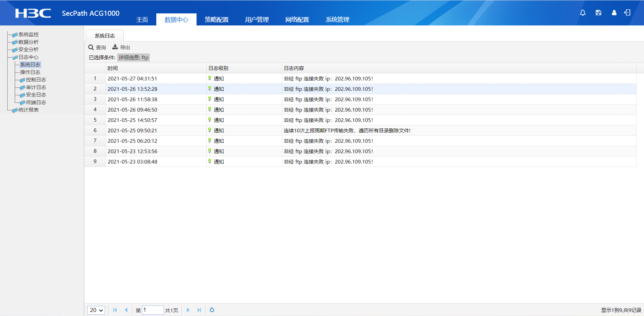Click the 审计日志 folder icon
The width and height of the screenshot is (644, 316).
[22, 88]
